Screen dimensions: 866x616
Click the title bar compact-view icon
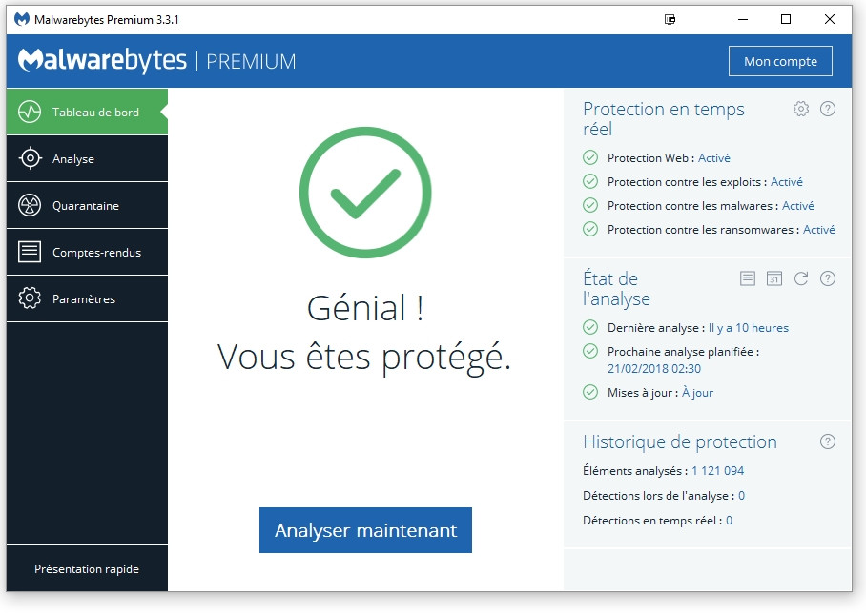670,19
